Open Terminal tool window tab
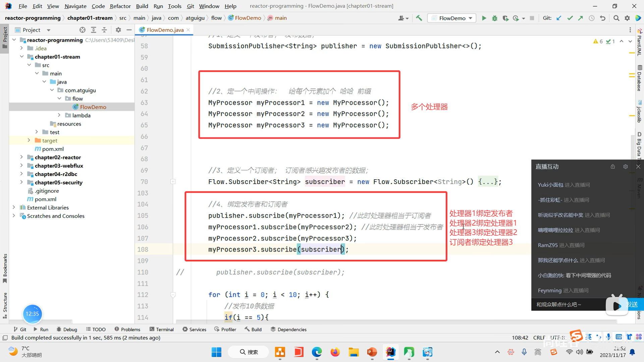Viewport: 644px width, 362px height. coord(162,329)
